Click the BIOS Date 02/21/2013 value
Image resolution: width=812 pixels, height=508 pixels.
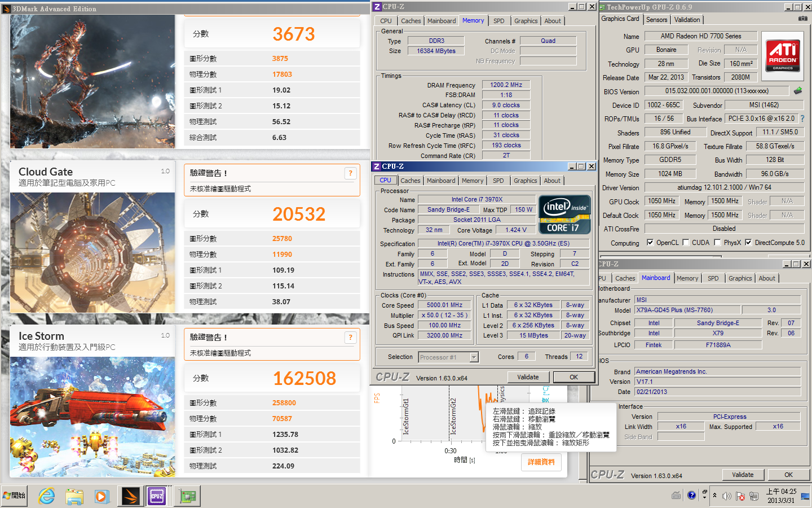[x=717, y=392]
